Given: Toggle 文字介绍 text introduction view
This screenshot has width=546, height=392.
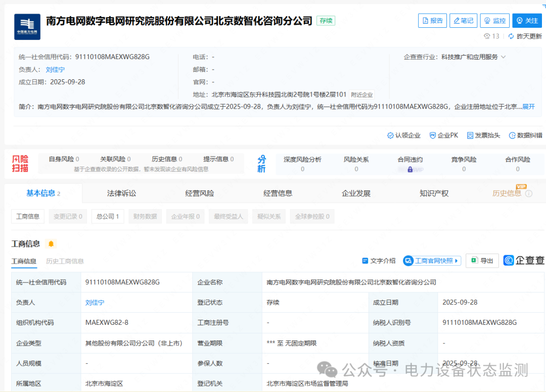Looking at the screenshot, I should [379, 261].
